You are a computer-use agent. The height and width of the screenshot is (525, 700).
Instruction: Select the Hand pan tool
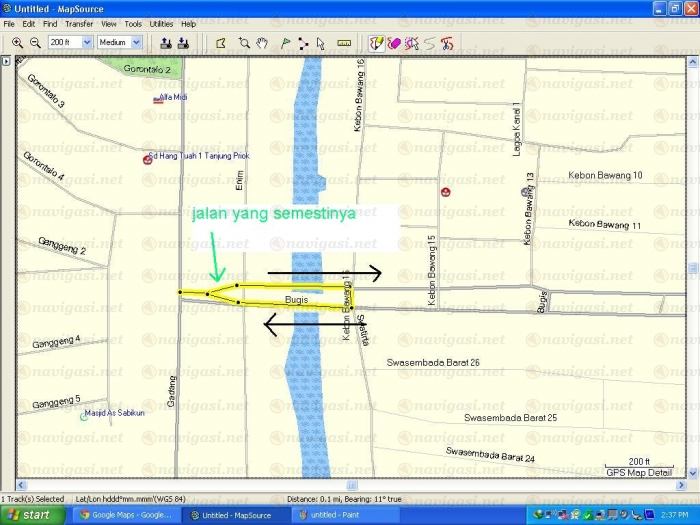click(x=262, y=43)
